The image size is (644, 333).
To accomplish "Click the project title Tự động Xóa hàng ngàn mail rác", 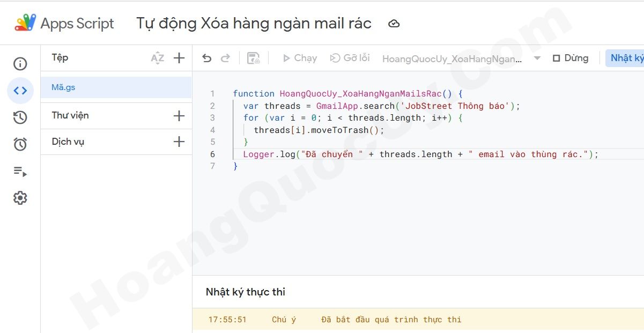I will click(x=254, y=24).
